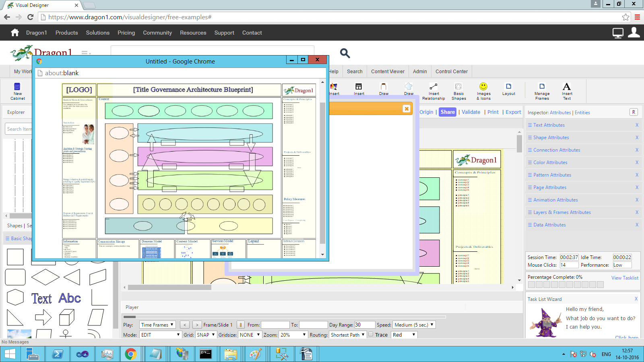Pick the hexagon shape from palette
This screenshot has height=362, width=644.
15,298
